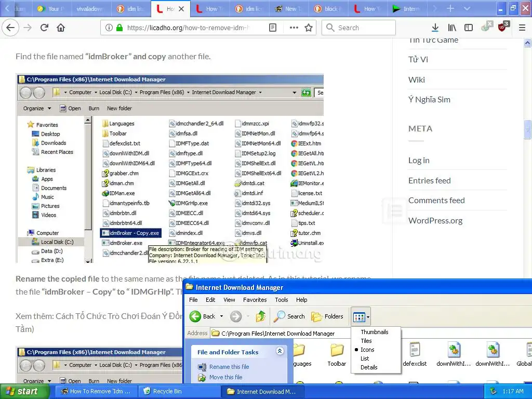Open the Firefox hamburger menu
This screenshot has height=399, width=532.
click(x=522, y=28)
